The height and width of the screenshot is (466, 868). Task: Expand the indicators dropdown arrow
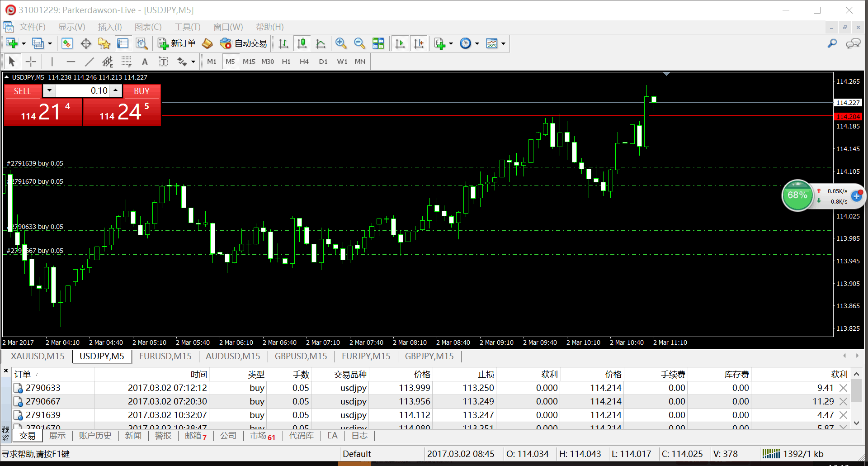pos(451,44)
